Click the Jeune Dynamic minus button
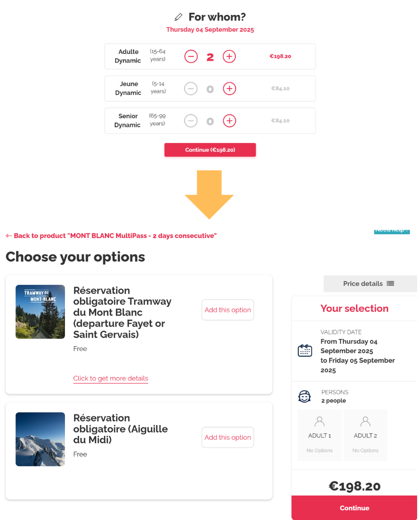The height and width of the screenshot is (520, 420). coord(191,89)
